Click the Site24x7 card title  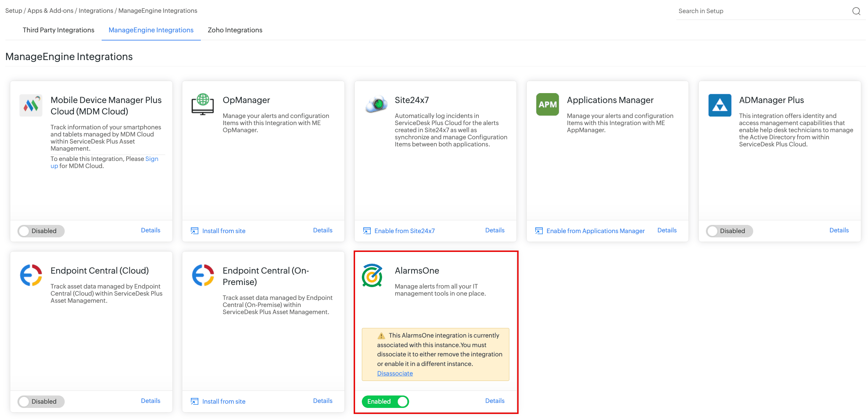coord(412,100)
